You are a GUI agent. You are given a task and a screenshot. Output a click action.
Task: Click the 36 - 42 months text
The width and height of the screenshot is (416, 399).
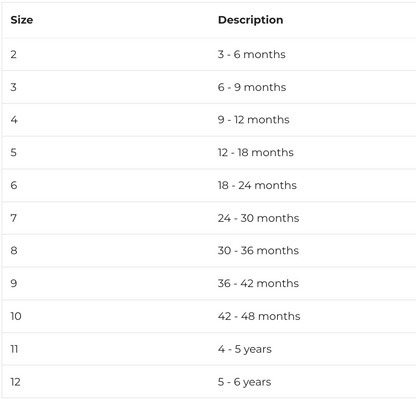258,283
